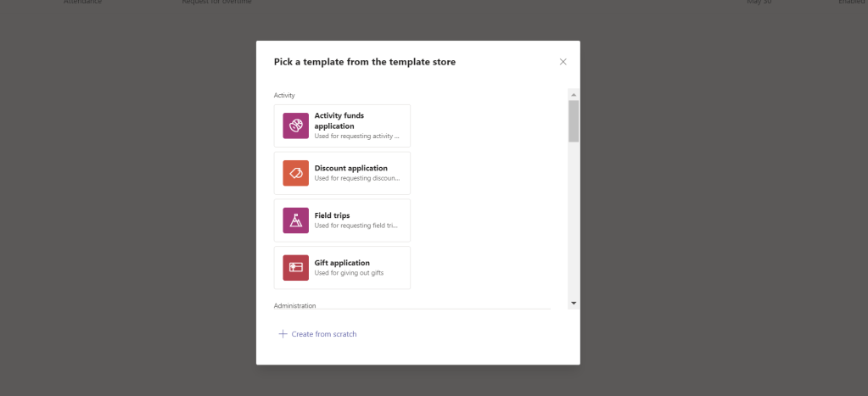Click the plus icon beside Create from scratch
Screen dimensions: 868x396
(283, 334)
